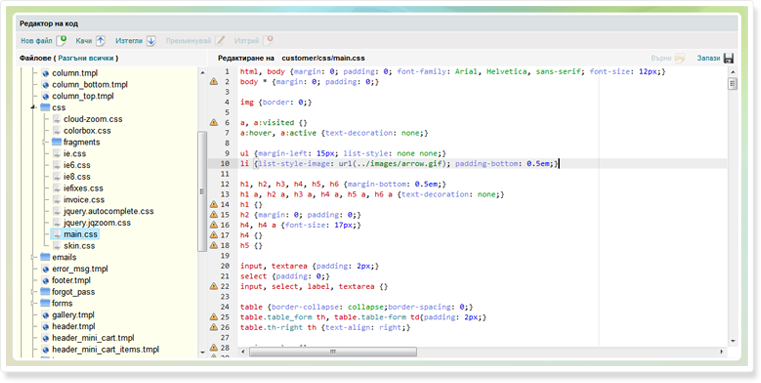Image resolution: width=761 pixels, height=383 pixels.
Task: Click the forms folder icon
Action: (x=46, y=303)
